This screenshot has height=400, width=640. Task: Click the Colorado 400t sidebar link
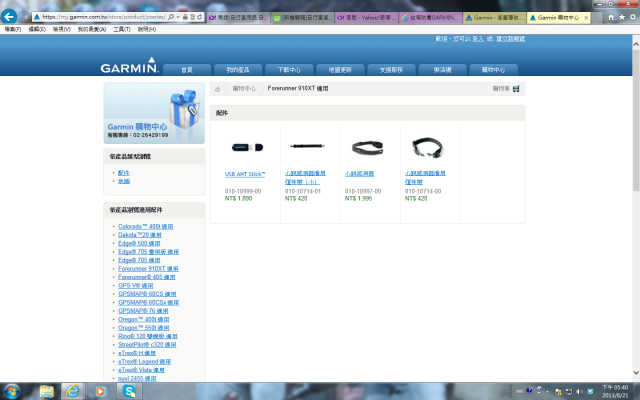[x=146, y=226]
